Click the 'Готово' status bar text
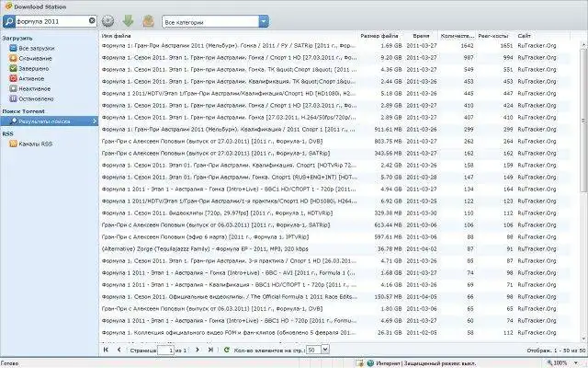 click(9, 363)
